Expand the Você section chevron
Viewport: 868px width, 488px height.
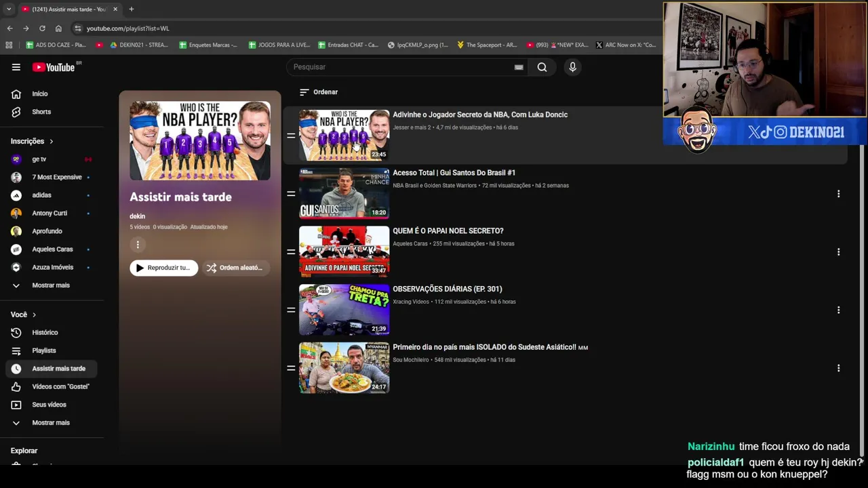34,314
